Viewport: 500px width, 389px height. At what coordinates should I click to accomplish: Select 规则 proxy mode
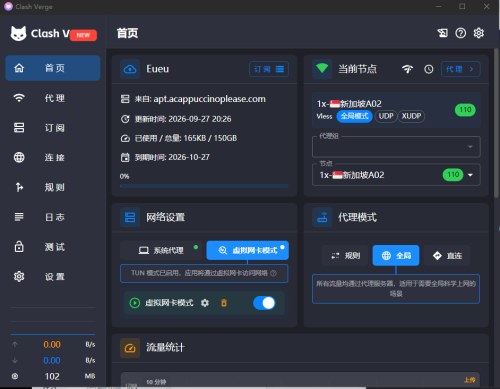tap(345, 256)
